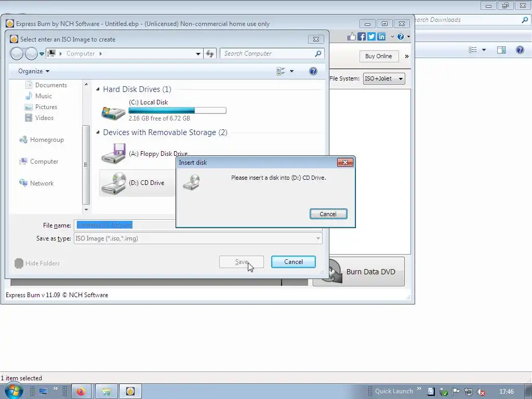Open dropdown arrow next to Express Burn help
Image resolution: width=532 pixels, height=399 pixels.
click(x=408, y=36)
